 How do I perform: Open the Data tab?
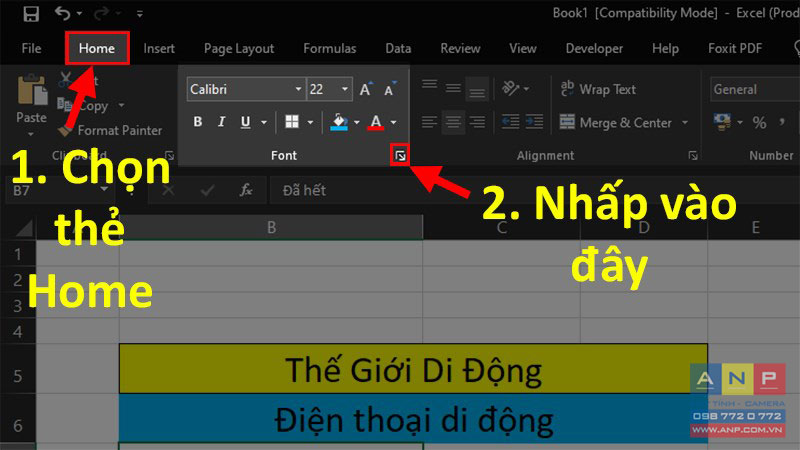[x=398, y=48]
